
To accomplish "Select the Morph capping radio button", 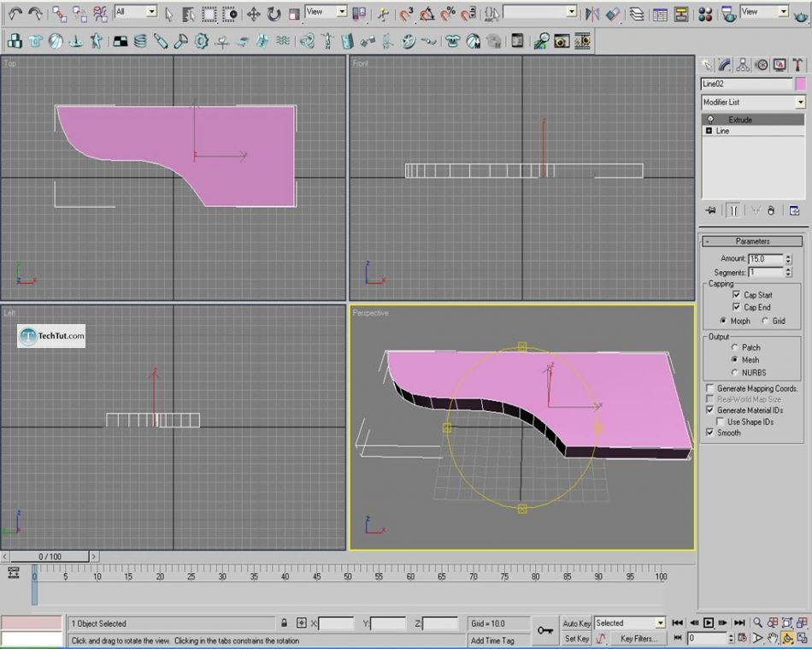I will [723, 321].
